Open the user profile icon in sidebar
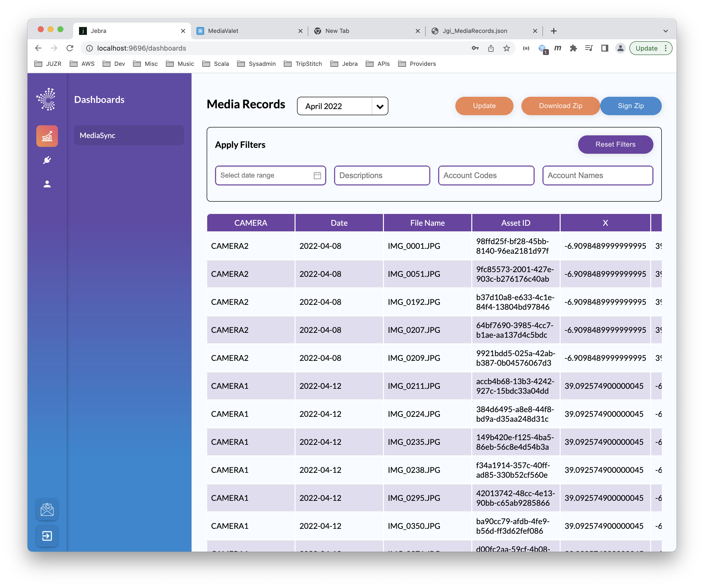704x588 pixels. (47, 184)
